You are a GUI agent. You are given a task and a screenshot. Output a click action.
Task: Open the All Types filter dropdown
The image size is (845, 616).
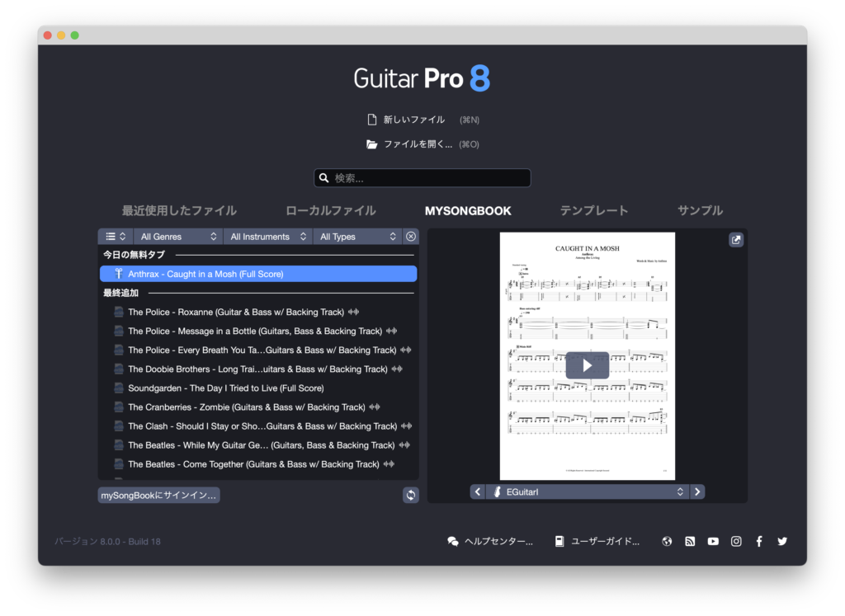[x=358, y=237]
